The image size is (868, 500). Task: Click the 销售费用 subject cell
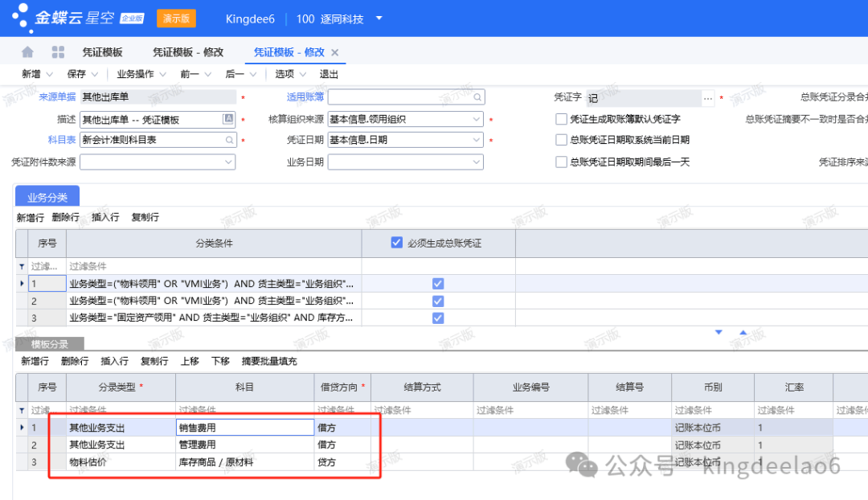244,428
